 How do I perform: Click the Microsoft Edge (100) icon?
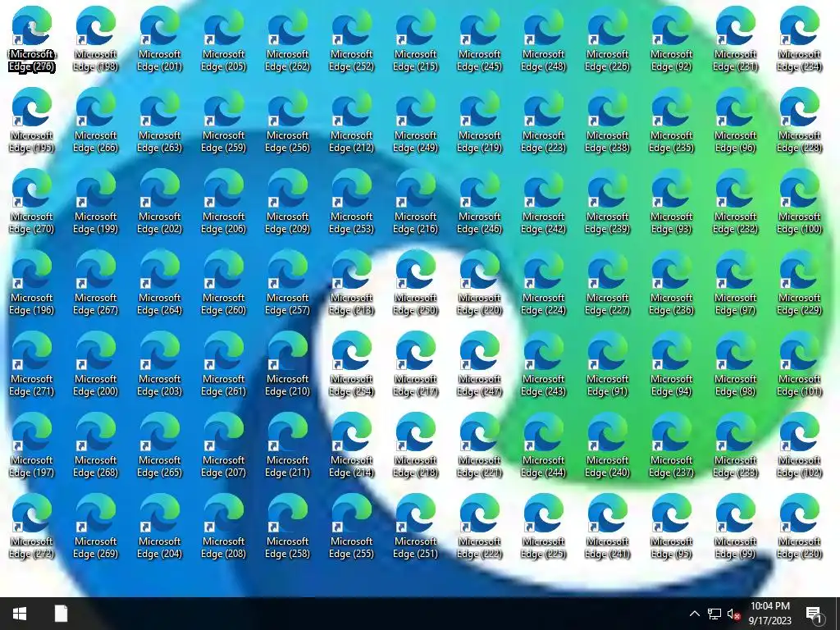(799, 202)
